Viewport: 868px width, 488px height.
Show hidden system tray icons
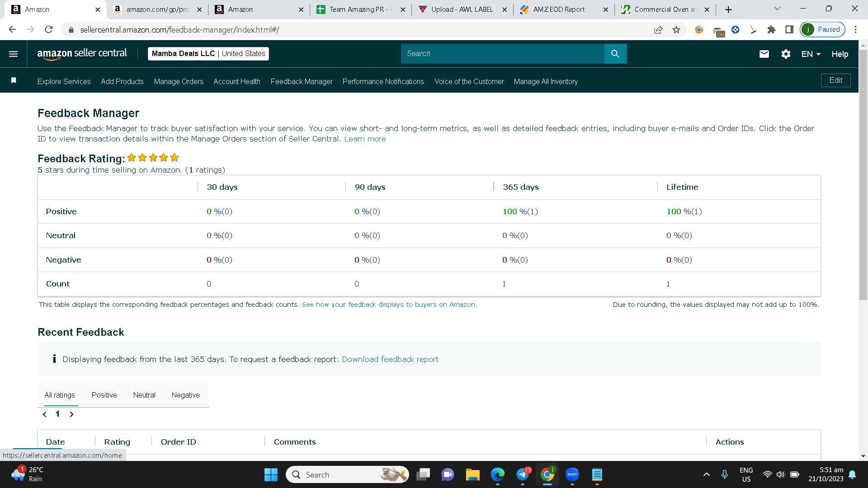click(706, 474)
